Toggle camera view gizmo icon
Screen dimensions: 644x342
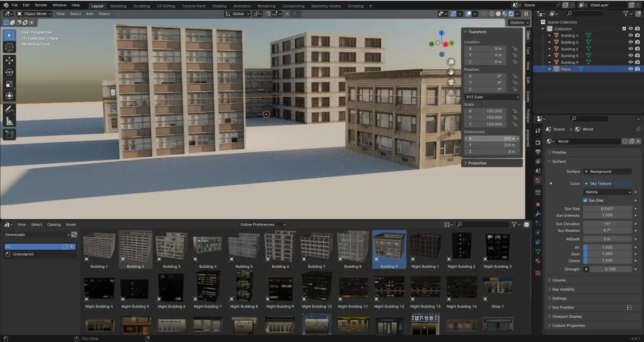tap(451, 82)
